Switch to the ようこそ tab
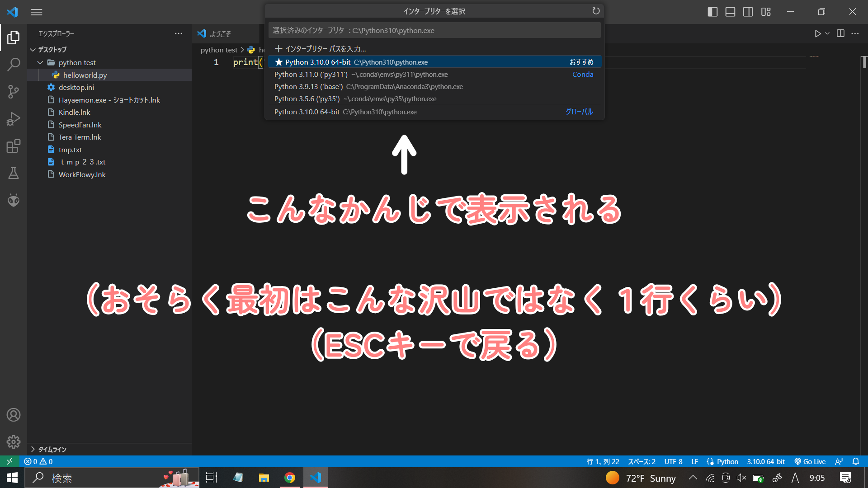868x488 pixels. click(x=219, y=33)
